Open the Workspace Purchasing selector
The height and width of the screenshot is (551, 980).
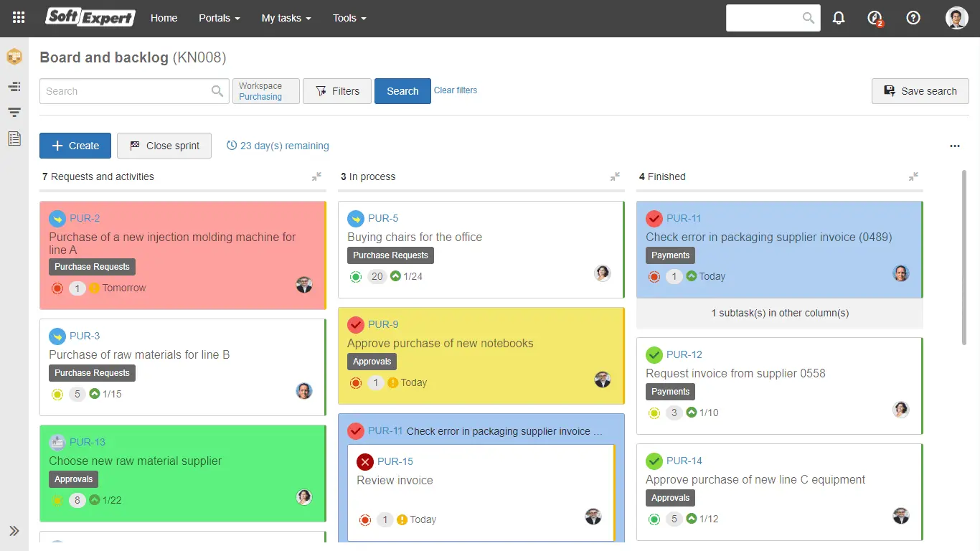[x=265, y=91]
